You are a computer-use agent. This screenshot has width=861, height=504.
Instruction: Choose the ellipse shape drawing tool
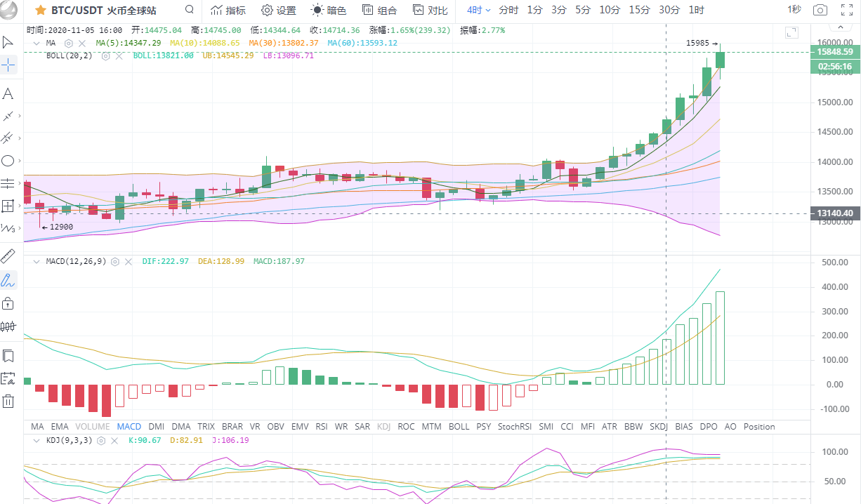(8, 161)
